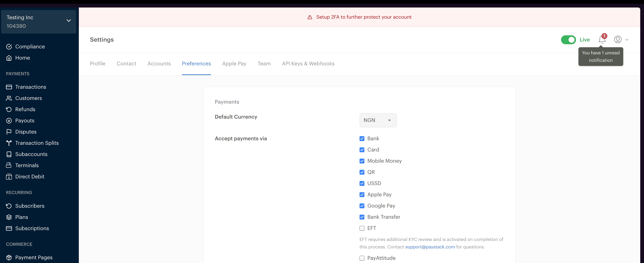Open Transactions in the sidebar

(x=31, y=87)
